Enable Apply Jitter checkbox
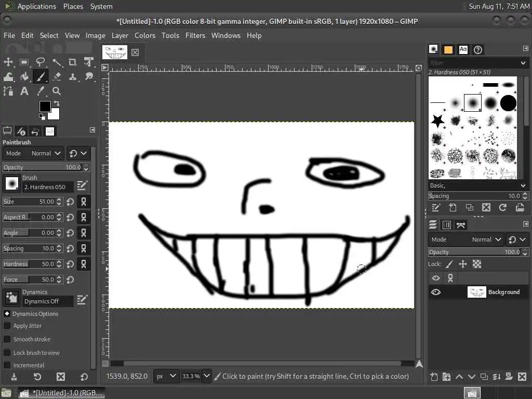The height and width of the screenshot is (399, 532). [x=7, y=326]
